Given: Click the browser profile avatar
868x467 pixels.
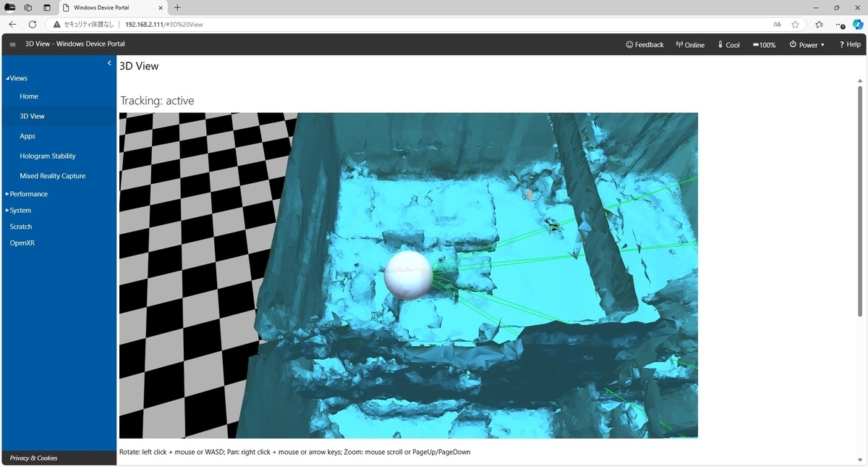Looking at the screenshot, I should pyautogui.click(x=10, y=7).
